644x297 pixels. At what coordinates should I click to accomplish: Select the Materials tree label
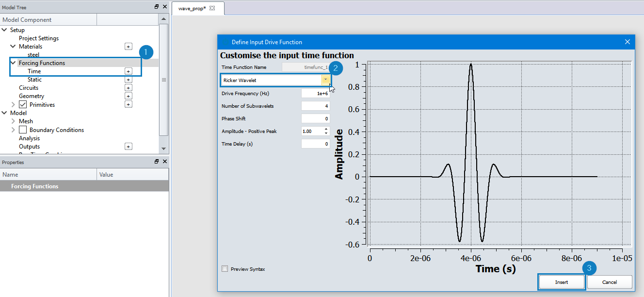tap(31, 47)
